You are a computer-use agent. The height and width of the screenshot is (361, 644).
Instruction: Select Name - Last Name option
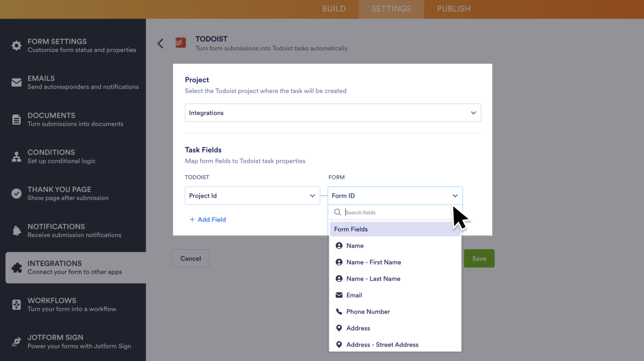pyautogui.click(x=395, y=279)
